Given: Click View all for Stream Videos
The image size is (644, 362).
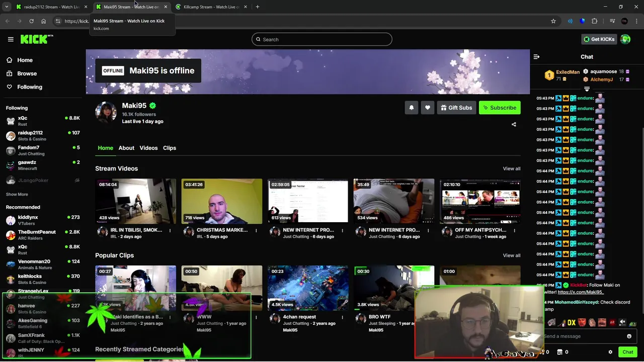Looking at the screenshot, I should 512,168.
